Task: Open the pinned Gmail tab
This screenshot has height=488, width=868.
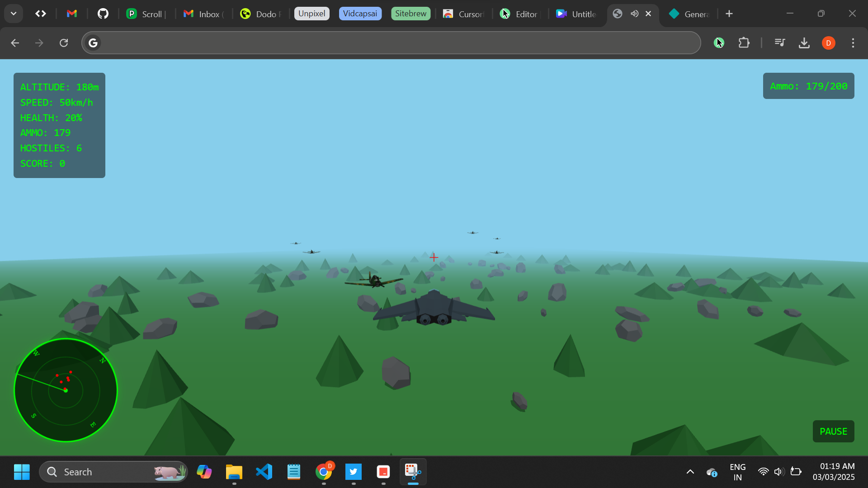Action: (72, 14)
